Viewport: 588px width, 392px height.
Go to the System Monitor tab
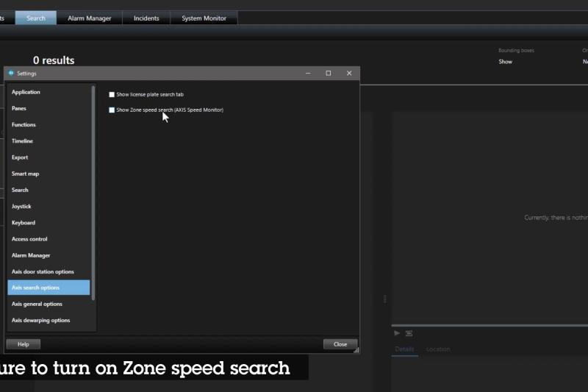tap(204, 18)
